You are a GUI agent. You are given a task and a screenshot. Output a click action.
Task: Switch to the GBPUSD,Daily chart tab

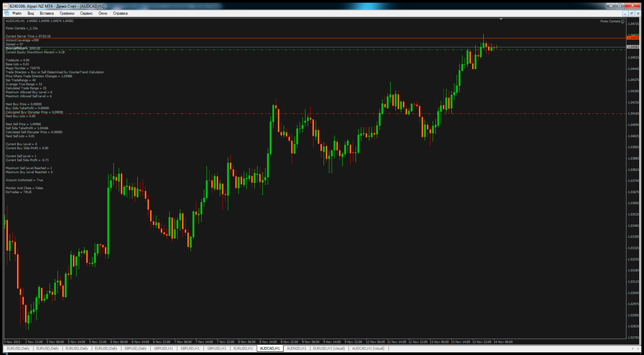pyautogui.click(x=135, y=348)
